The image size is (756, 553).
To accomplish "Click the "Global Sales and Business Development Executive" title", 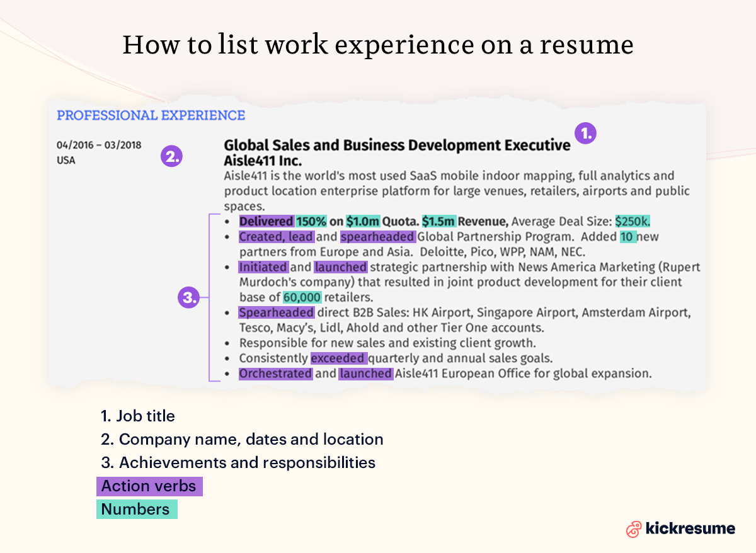I will click(x=397, y=145).
